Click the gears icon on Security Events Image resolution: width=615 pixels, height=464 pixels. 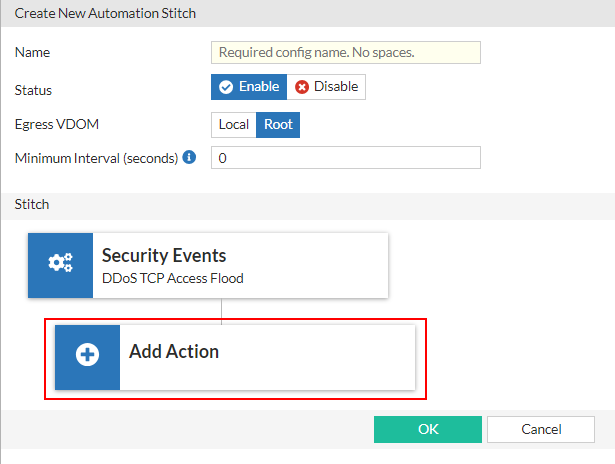(60, 264)
